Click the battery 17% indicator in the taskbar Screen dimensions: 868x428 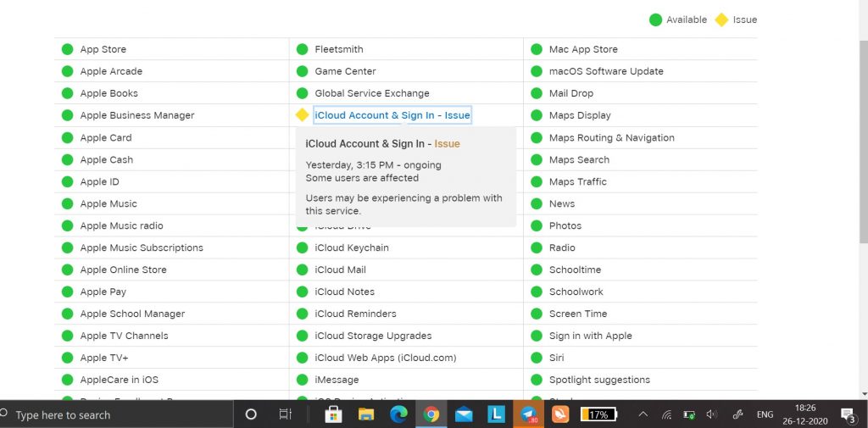coord(598,414)
